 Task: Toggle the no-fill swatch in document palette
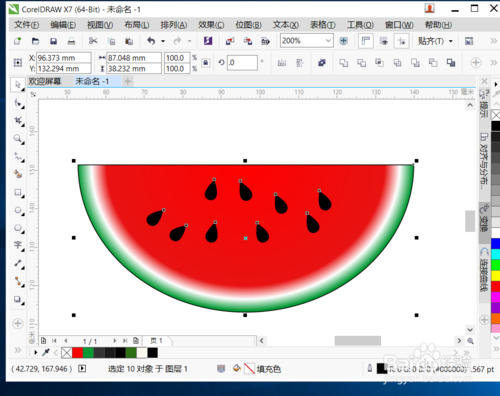[67, 353]
